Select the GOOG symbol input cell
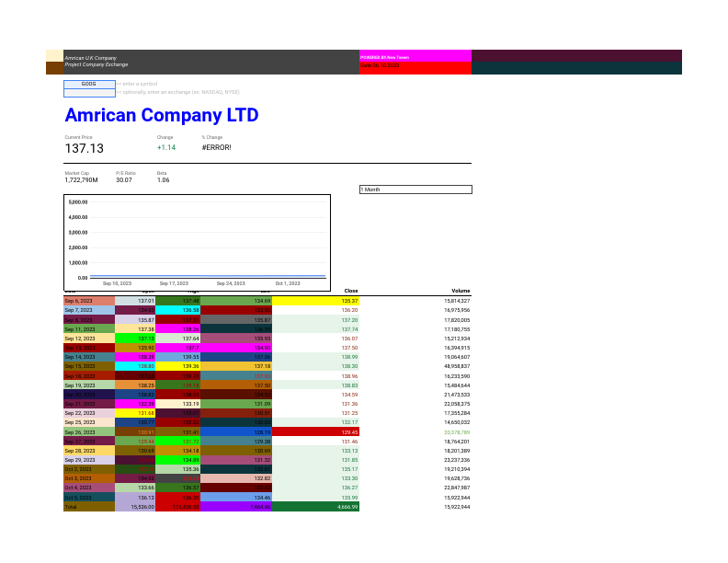Screen dimensions: 728x563 click(89, 84)
